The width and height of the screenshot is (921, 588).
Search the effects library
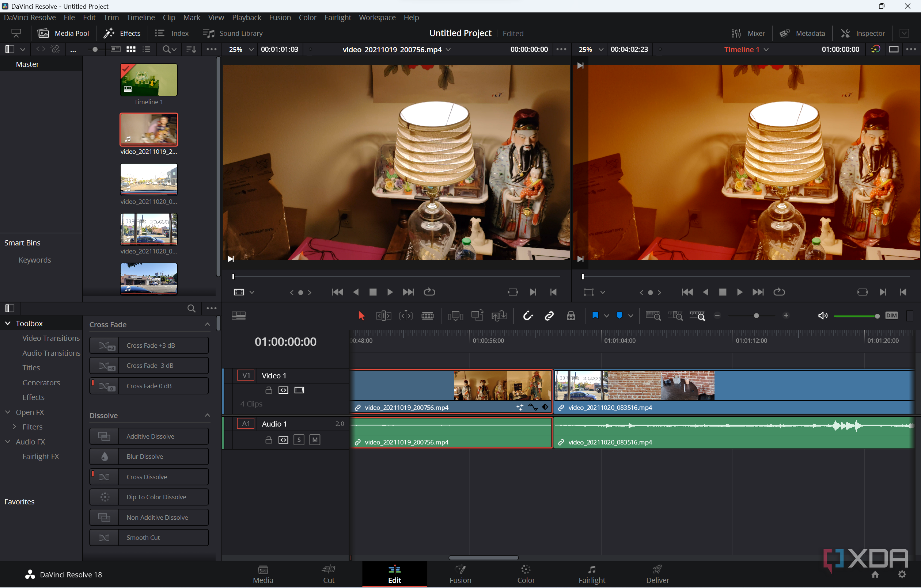(191, 309)
